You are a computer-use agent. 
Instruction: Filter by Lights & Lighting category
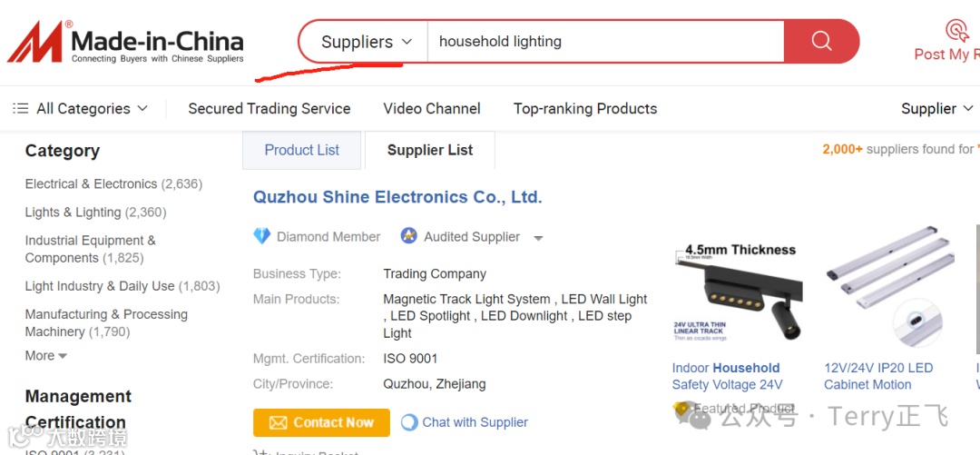(x=73, y=213)
